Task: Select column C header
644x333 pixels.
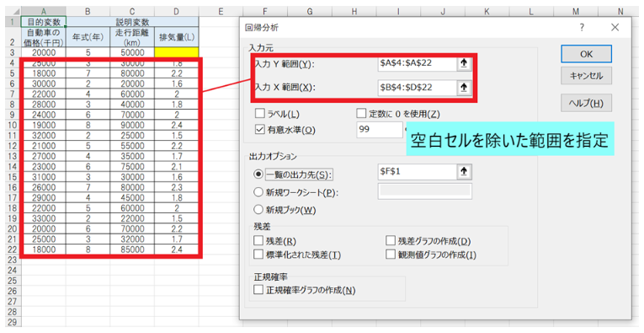Action: pos(132,12)
